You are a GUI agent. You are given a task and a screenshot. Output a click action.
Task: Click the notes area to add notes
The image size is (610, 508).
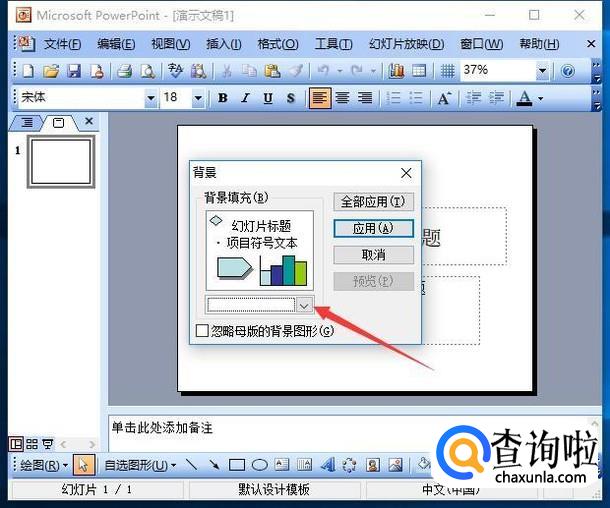tap(272, 433)
